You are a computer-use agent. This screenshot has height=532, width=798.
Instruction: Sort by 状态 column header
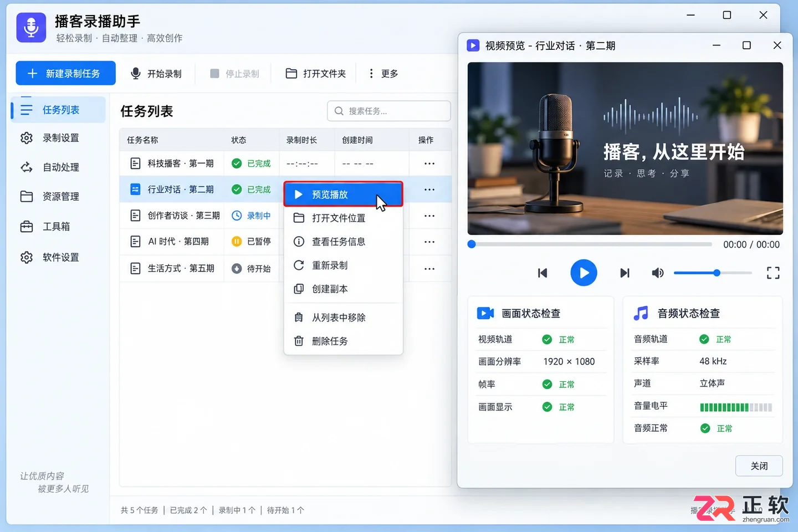(x=239, y=140)
